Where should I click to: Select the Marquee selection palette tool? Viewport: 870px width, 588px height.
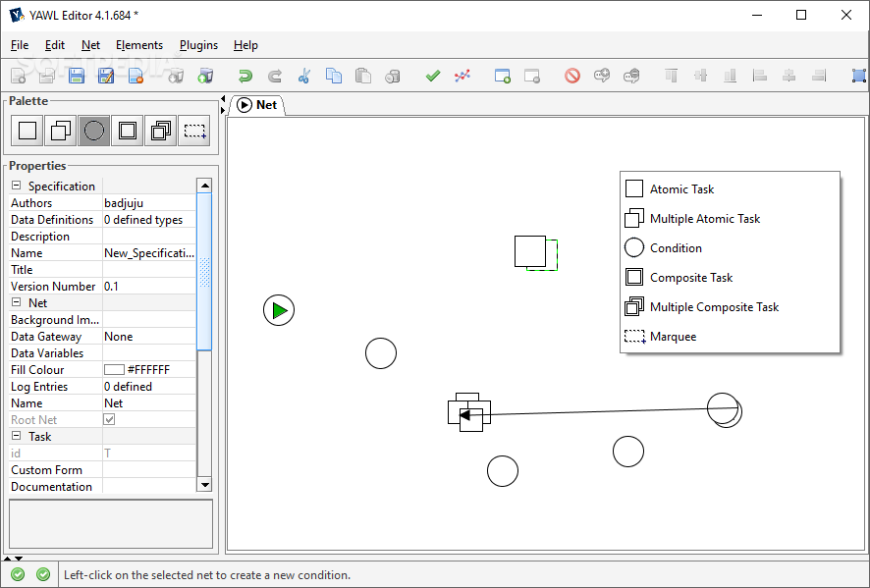[194, 131]
